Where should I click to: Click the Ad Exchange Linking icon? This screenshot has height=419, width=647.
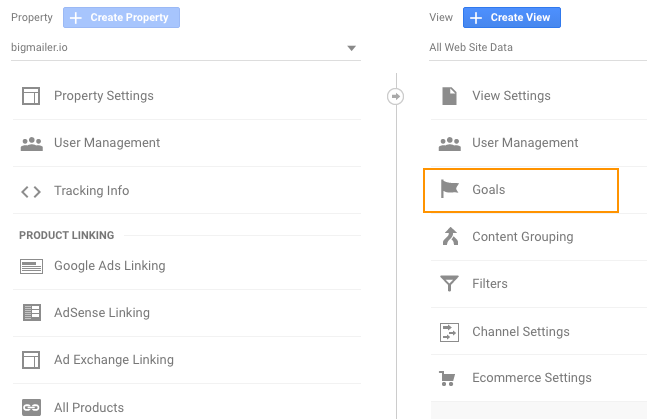click(31, 360)
